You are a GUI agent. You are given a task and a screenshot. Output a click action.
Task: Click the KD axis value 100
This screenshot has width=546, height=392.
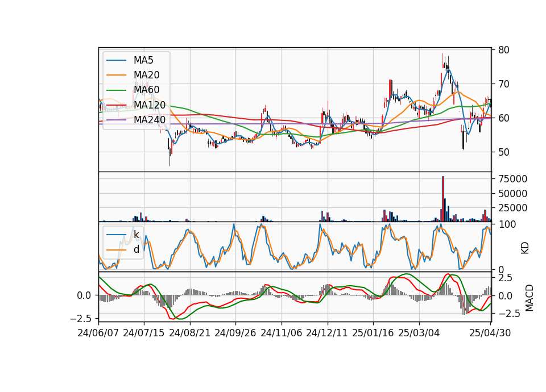tap(507, 224)
